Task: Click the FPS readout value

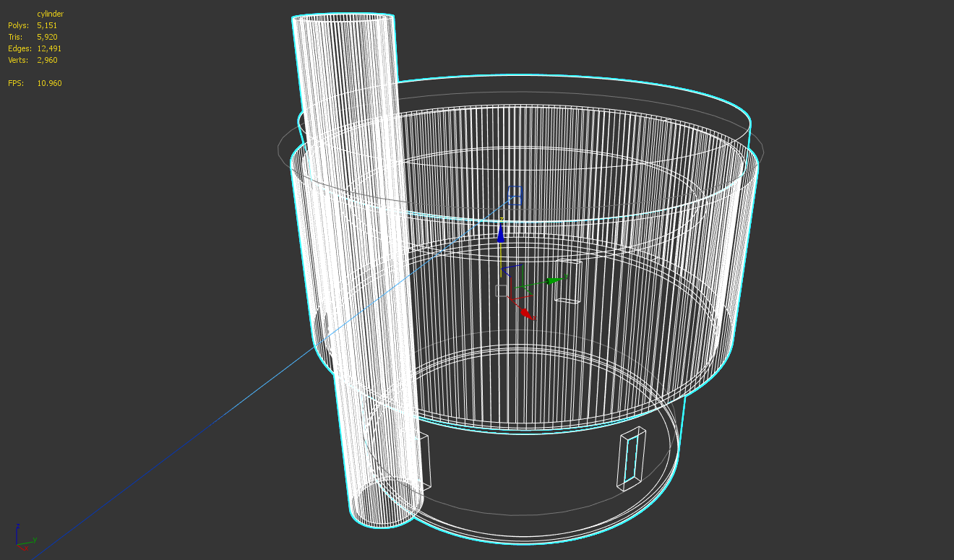Action: (x=48, y=83)
